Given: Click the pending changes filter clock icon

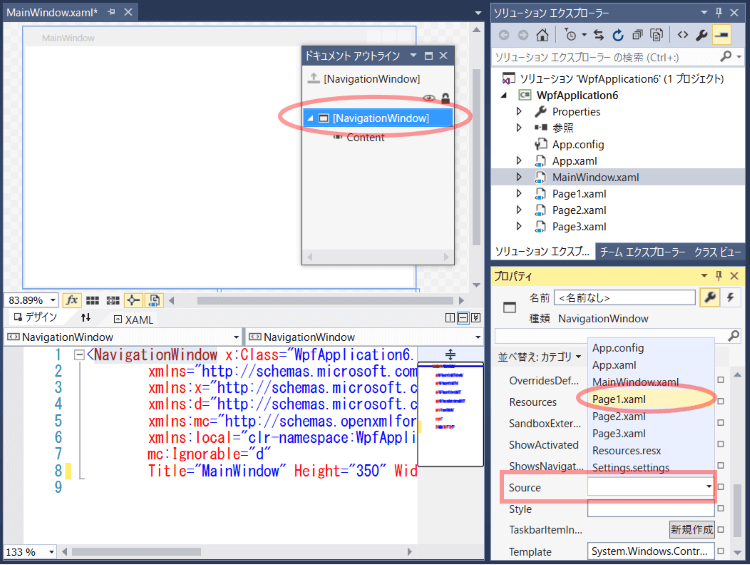Looking at the screenshot, I should 570,35.
